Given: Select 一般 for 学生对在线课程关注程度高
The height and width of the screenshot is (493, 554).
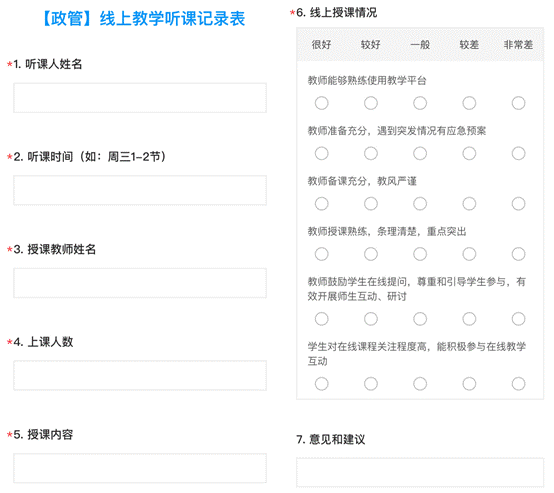Looking at the screenshot, I should tap(420, 383).
